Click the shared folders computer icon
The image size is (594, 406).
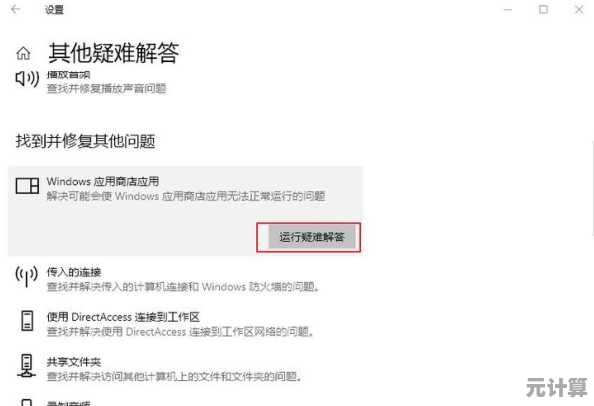[x=27, y=366]
